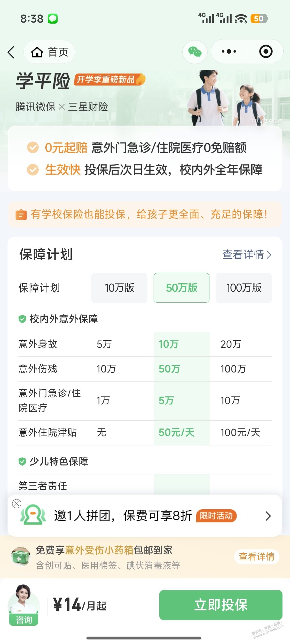Open 咨询 customer service avatar
290x644 pixels.
tap(24, 605)
